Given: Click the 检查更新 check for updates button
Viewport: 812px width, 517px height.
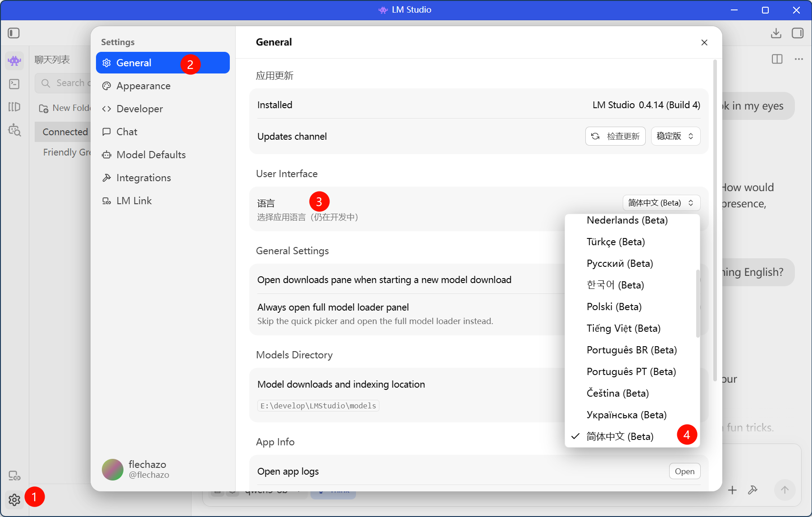Looking at the screenshot, I should (x=616, y=136).
